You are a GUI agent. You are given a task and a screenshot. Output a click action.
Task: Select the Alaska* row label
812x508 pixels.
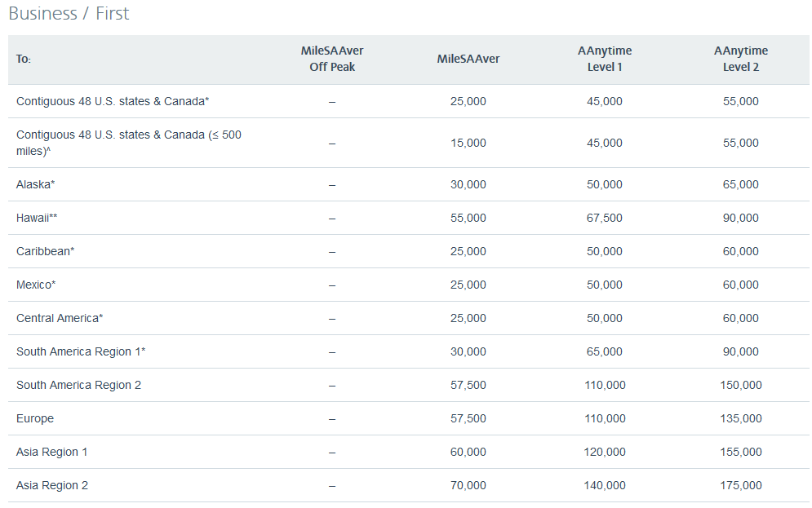[x=35, y=184]
